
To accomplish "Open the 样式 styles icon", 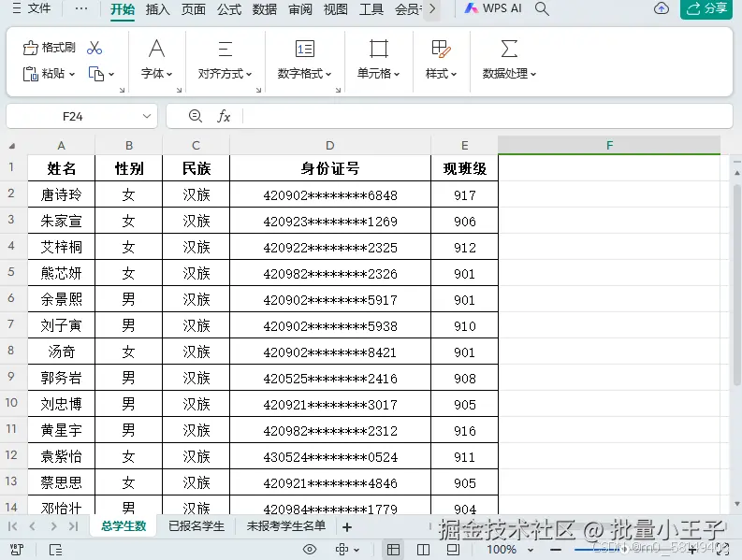I will click(441, 49).
